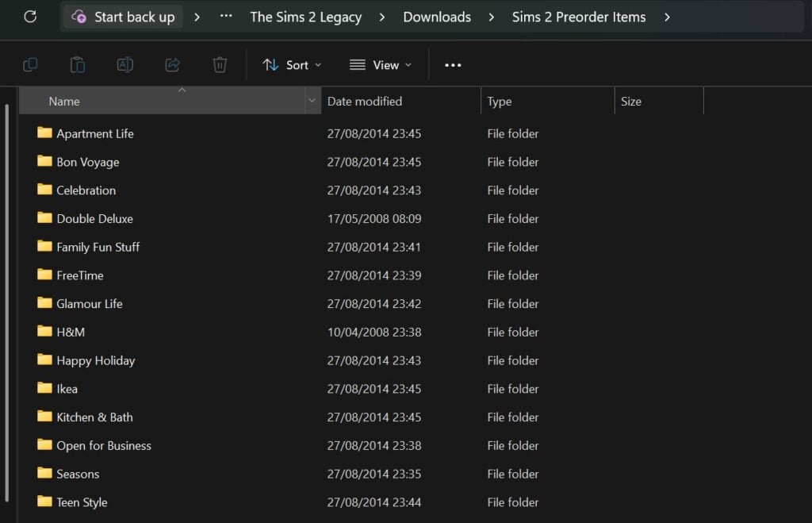Sort by the Type column header
812x523 pixels.
coord(548,101)
